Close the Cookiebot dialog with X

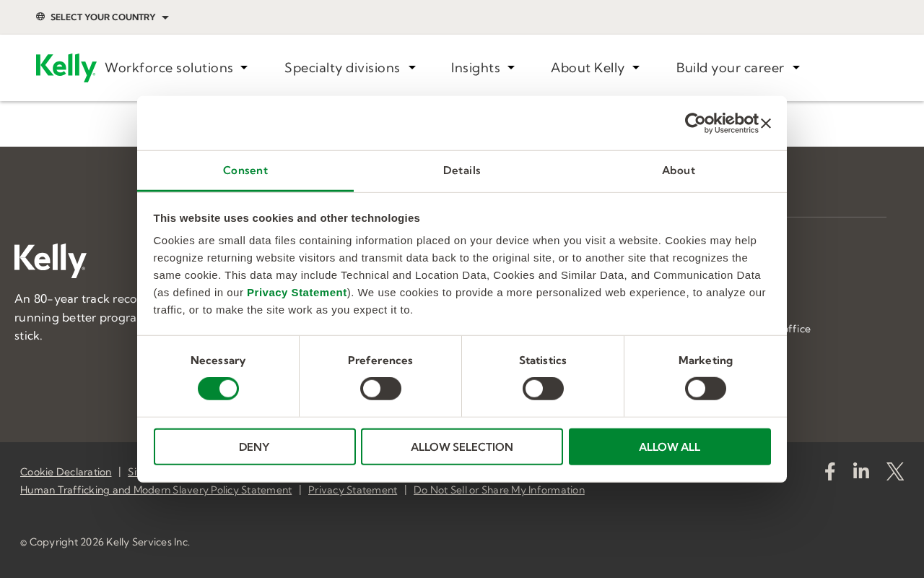pyautogui.click(x=766, y=124)
